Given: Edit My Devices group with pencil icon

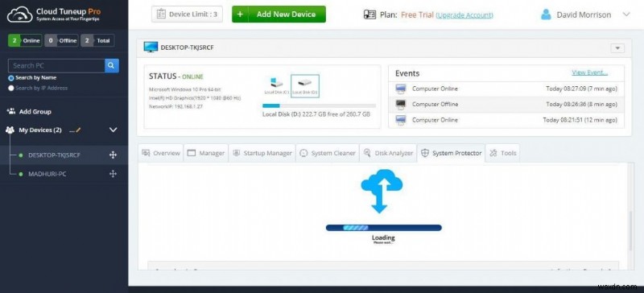Looking at the screenshot, I should [x=78, y=130].
